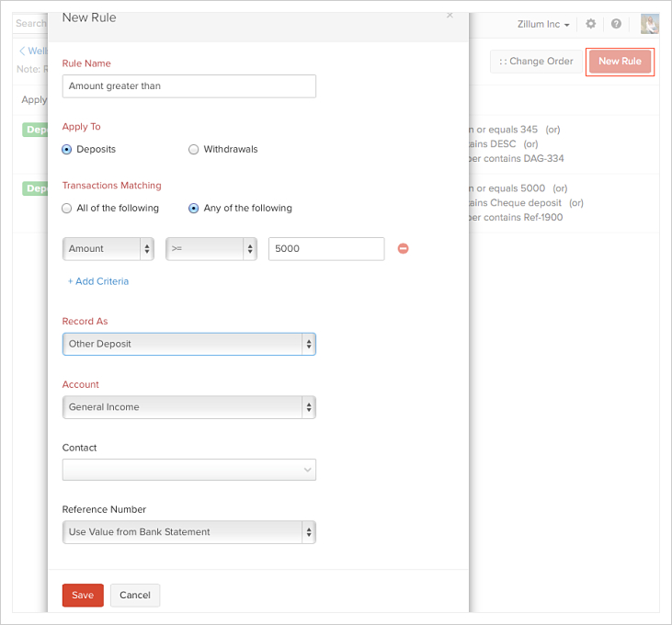Click the Add Criteria link
The height and width of the screenshot is (625, 672).
(98, 281)
